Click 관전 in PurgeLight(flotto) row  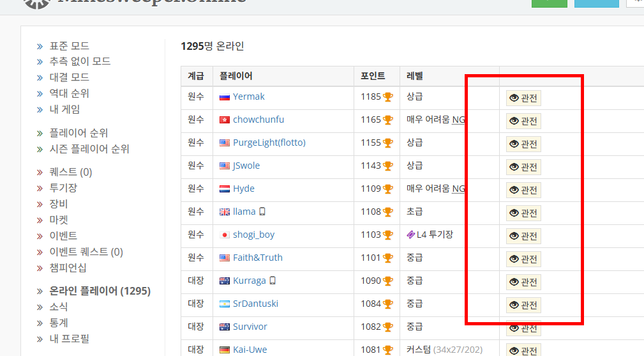pyautogui.click(x=523, y=144)
